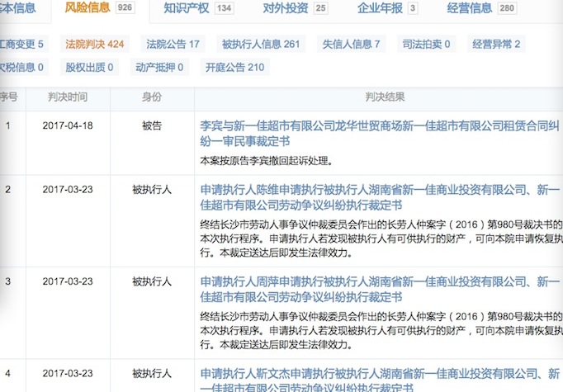Click the 280 count badge on 经营信息
This screenshot has width=563, height=392.
507,8
